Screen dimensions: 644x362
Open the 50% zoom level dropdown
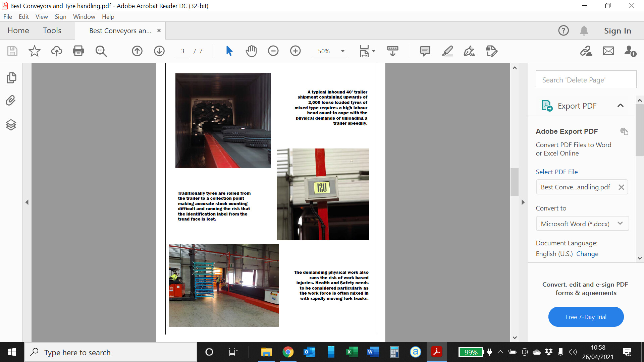click(342, 51)
